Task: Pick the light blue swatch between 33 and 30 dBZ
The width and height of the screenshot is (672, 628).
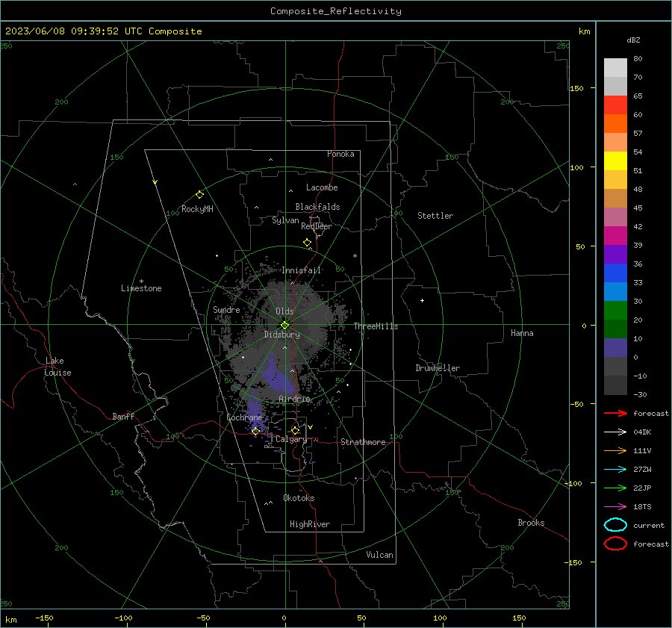Action: tap(615, 291)
